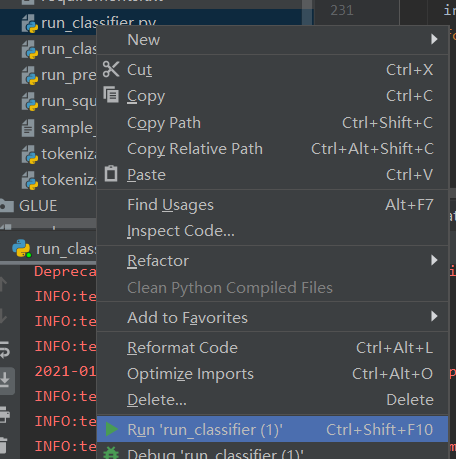
Task: Select the GLUE folder in project tree
Action: pos(38,206)
